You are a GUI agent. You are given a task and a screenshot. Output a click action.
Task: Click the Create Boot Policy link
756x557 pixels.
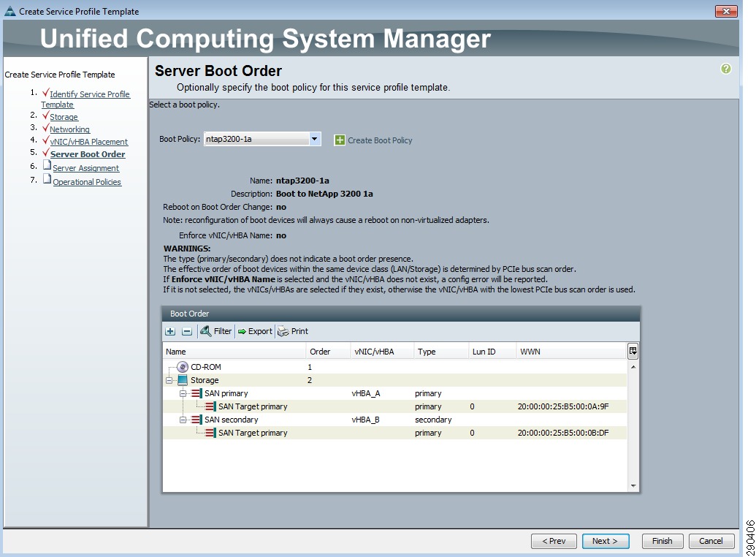coord(380,140)
